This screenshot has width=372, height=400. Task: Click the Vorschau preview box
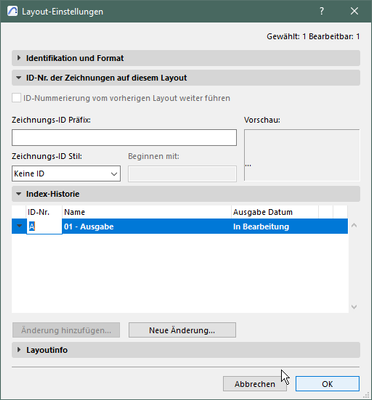(x=302, y=155)
